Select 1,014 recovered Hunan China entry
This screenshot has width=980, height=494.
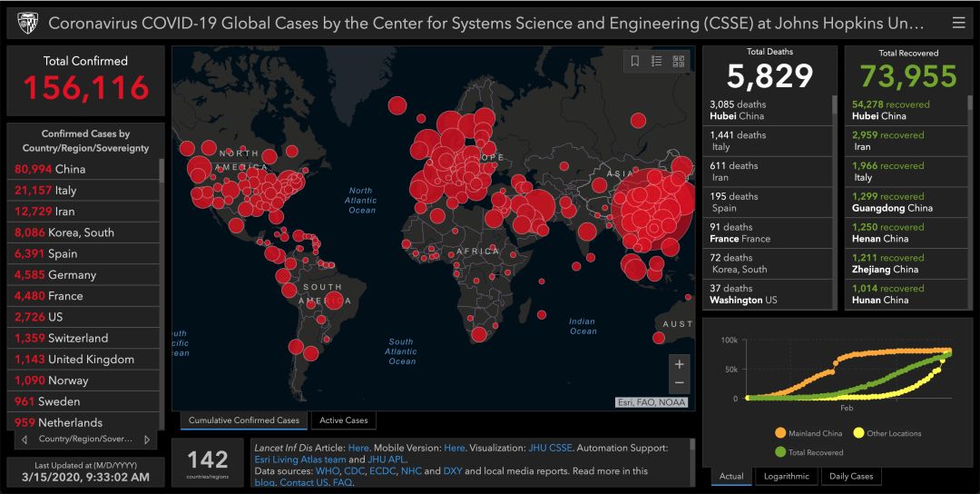click(906, 294)
